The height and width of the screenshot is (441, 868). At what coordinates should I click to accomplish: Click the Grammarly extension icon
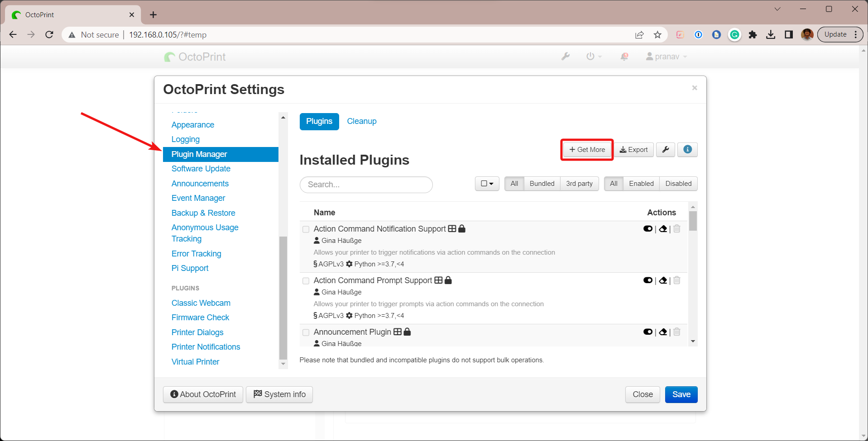[734, 35]
